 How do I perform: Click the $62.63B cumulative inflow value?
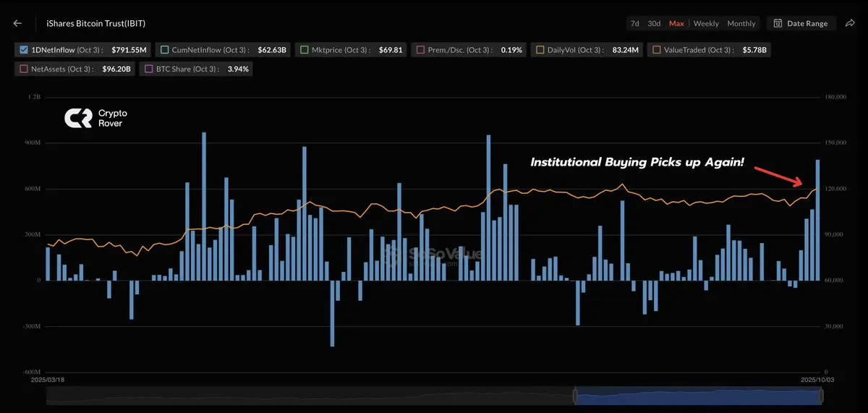click(x=273, y=50)
